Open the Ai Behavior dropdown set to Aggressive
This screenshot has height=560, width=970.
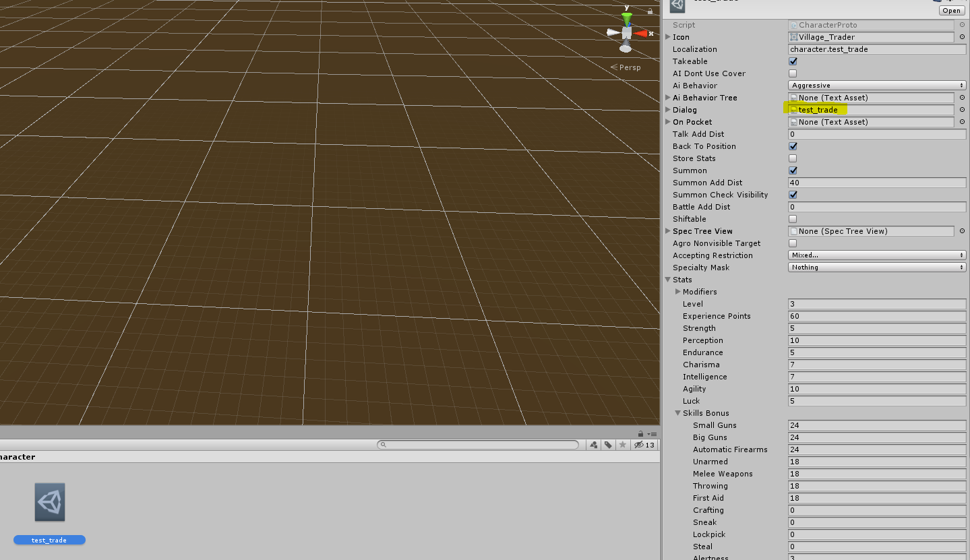click(x=877, y=86)
